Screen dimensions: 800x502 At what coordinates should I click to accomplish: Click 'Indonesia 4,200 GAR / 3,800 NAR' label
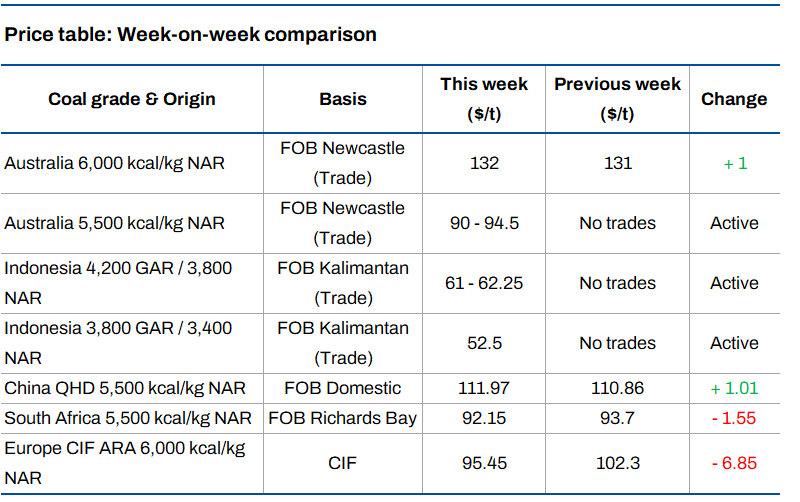point(118,283)
